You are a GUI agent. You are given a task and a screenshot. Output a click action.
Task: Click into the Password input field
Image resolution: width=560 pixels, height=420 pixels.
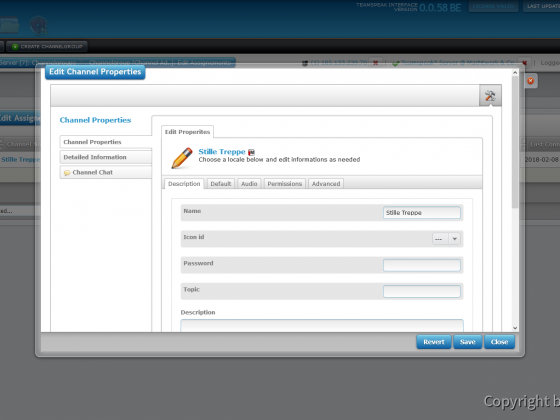click(x=421, y=265)
